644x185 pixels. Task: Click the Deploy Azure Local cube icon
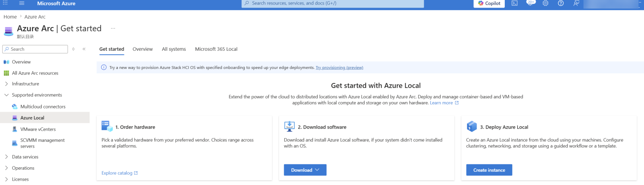472,126
